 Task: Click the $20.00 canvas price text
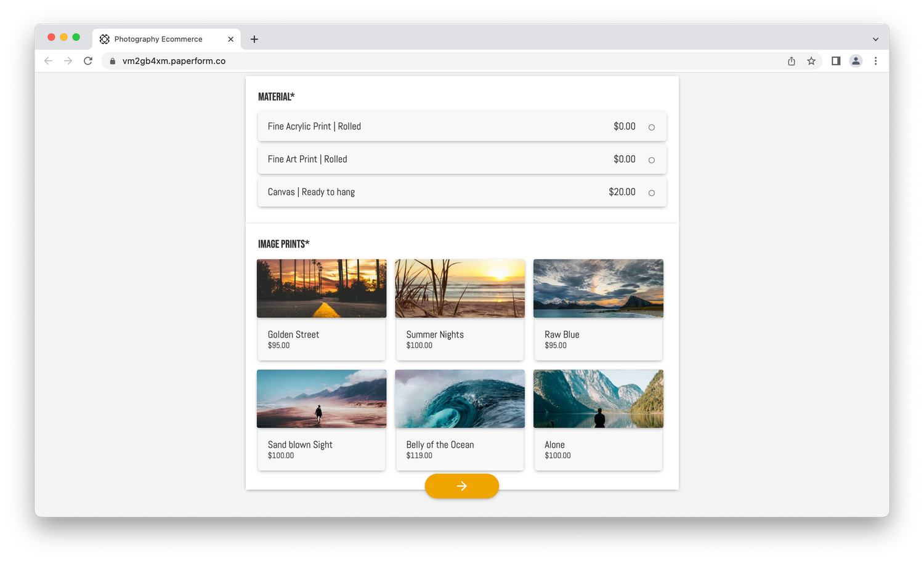[622, 192]
